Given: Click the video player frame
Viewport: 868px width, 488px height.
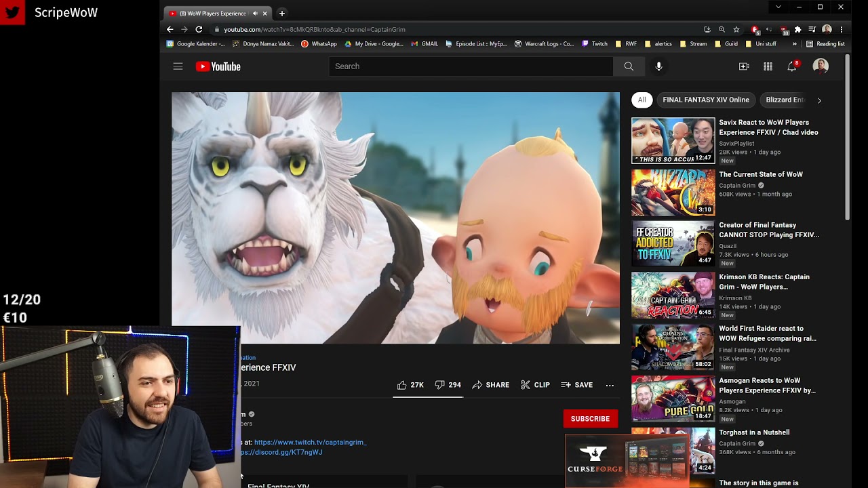Looking at the screenshot, I should pyautogui.click(x=395, y=218).
